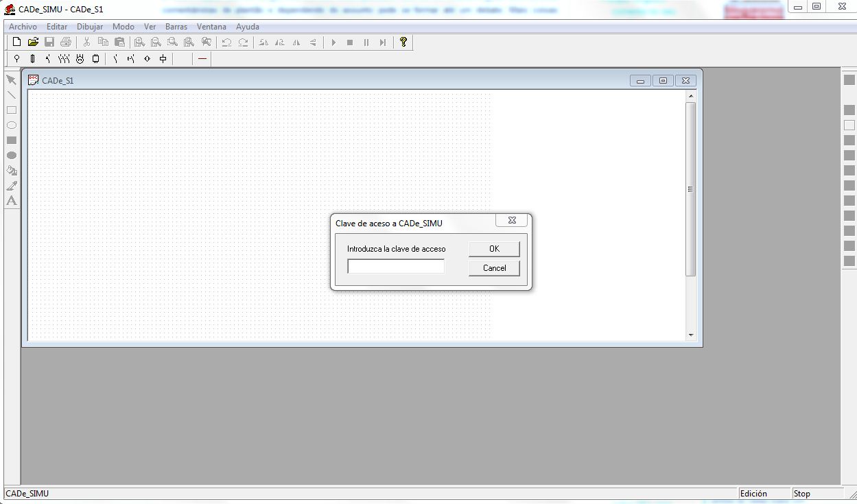The height and width of the screenshot is (504, 857).
Task: Click the document's vertical scrollbar thumb
Action: click(690, 189)
